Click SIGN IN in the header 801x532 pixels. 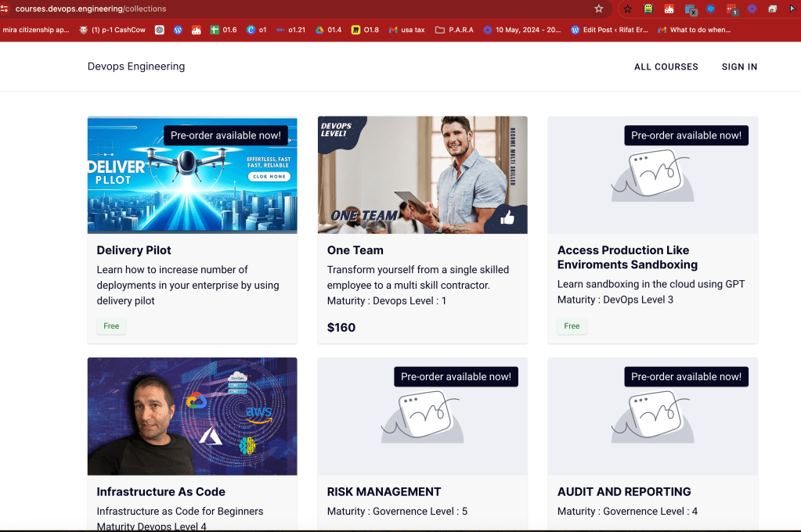[739, 66]
